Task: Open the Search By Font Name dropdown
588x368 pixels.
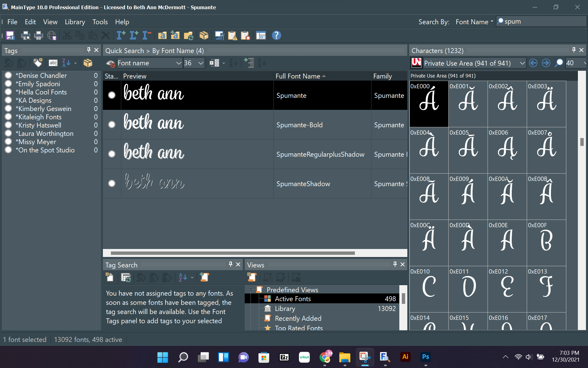Action: 475,22
